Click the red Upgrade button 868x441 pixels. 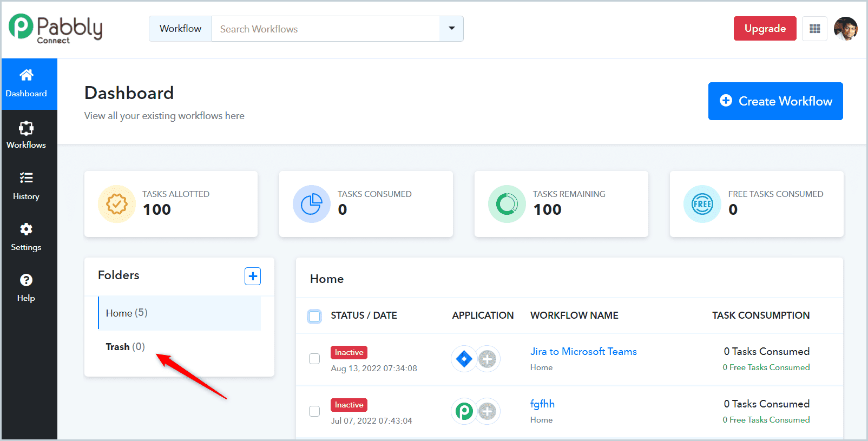pyautogui.click(x=765, y=29)
